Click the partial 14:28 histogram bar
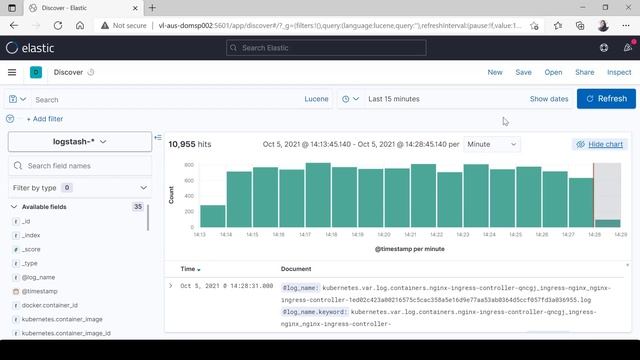The image size is (640, 360). pyautogui.click(x=607, y=223)
